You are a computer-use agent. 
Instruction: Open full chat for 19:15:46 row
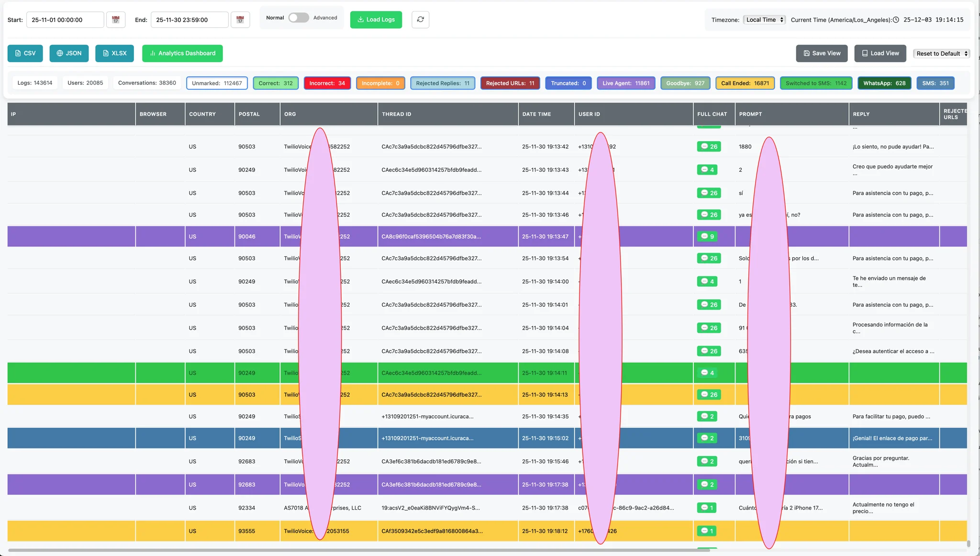(x=707, y=461)
